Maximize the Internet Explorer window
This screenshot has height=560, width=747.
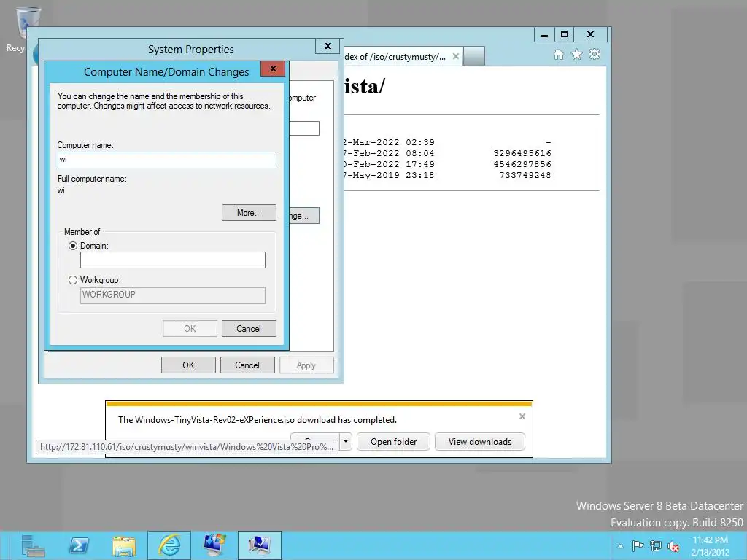[x=564, y=34]
